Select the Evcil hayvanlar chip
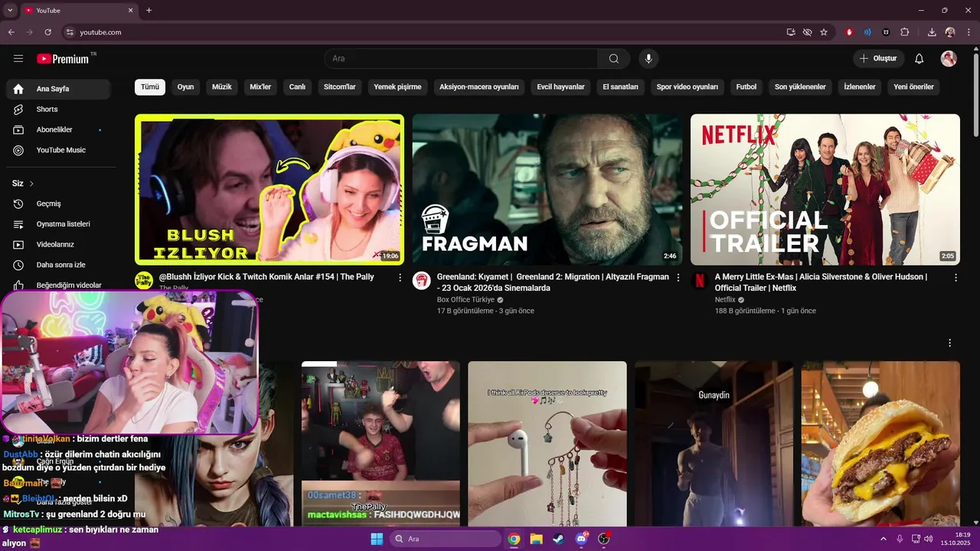The height and width of the screenshot is (551, 980). click(x=560, y=87)
